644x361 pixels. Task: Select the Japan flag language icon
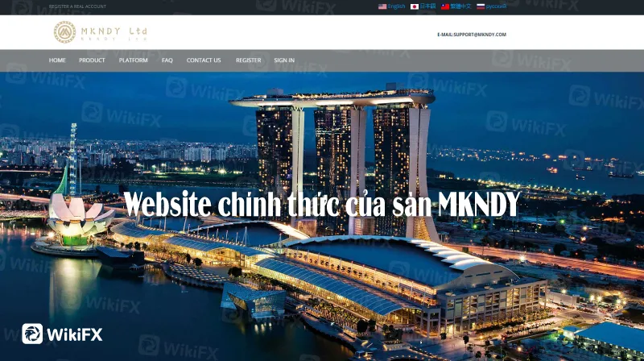[x=415, y=6]
